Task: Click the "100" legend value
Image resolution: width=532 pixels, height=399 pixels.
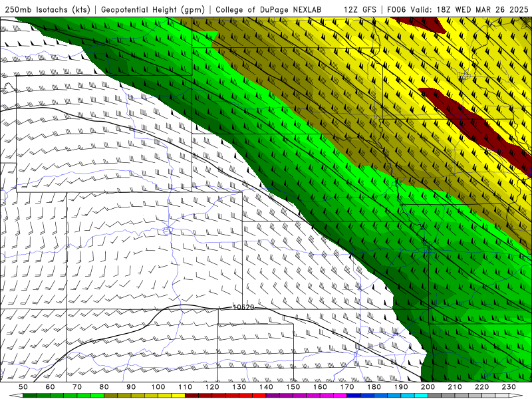Action: 158,387
